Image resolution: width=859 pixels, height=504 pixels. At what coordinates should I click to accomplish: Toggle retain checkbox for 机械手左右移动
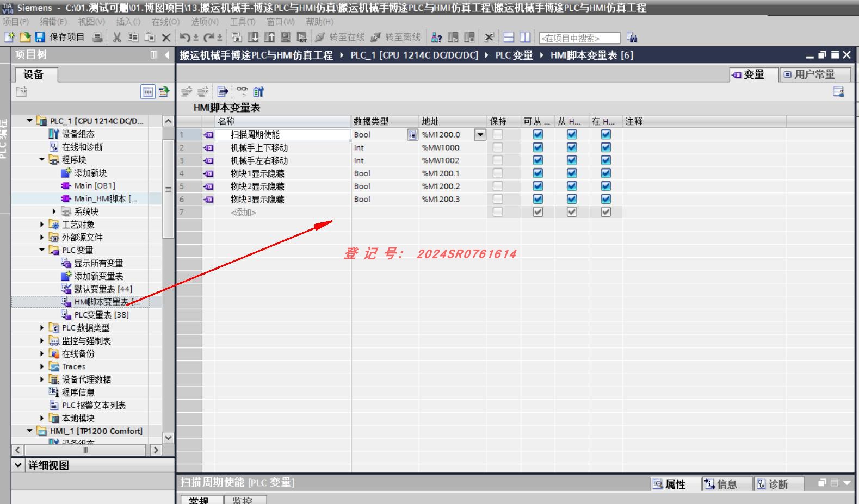pyautogui.click(x=498, y=160)
